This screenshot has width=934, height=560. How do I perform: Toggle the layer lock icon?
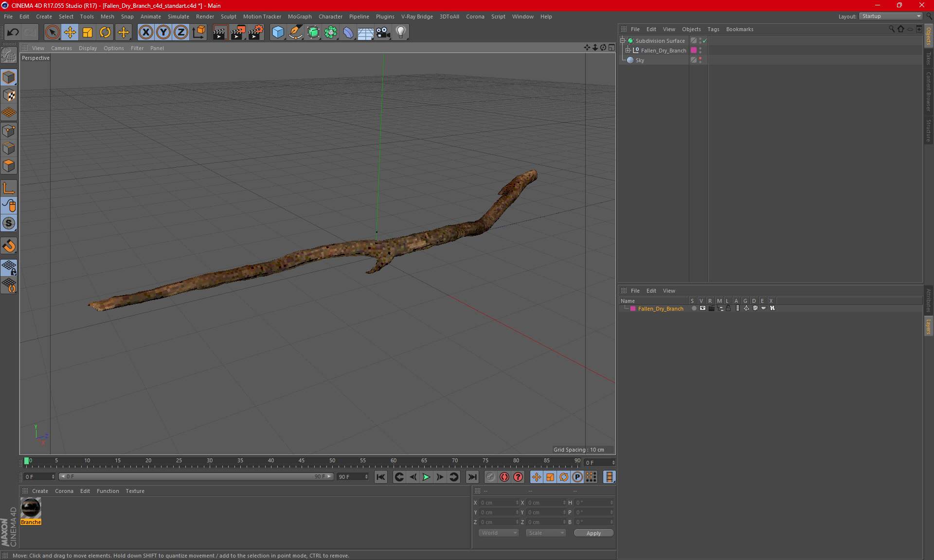[x=728, y=308]
